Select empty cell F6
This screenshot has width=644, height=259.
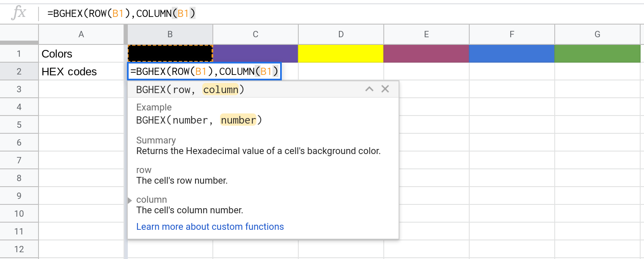(512, 143)
